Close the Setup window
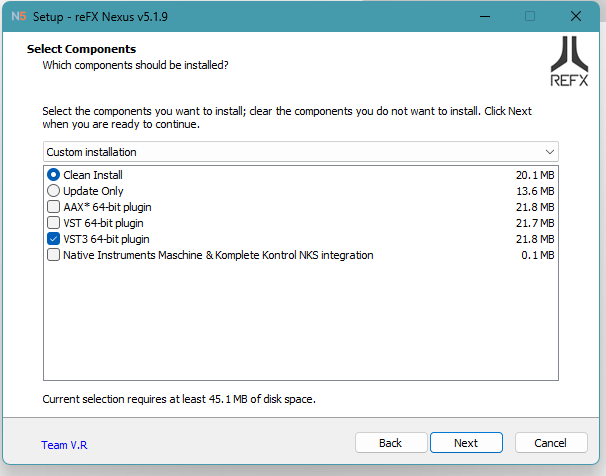The image size is (606, 476). 576,16
